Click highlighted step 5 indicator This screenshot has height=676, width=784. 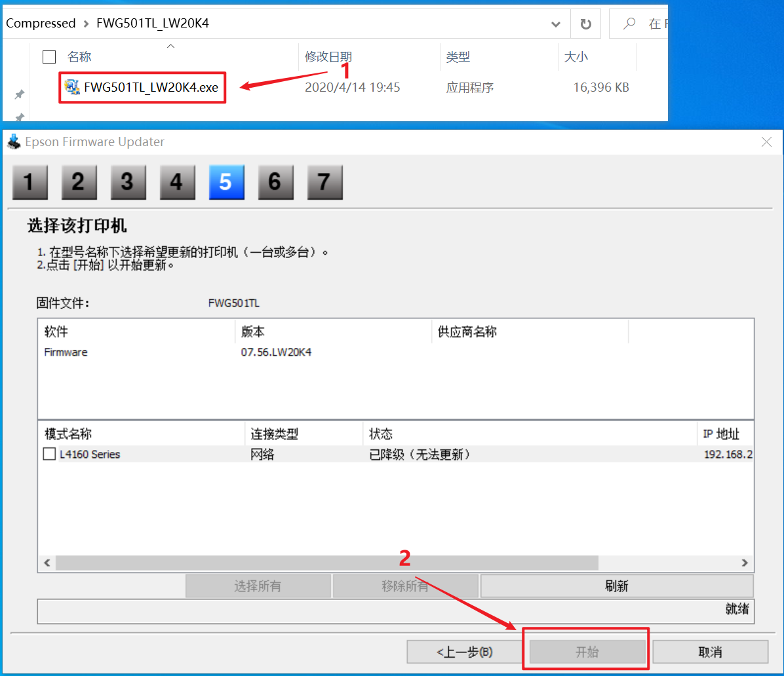tap(227, 182)
